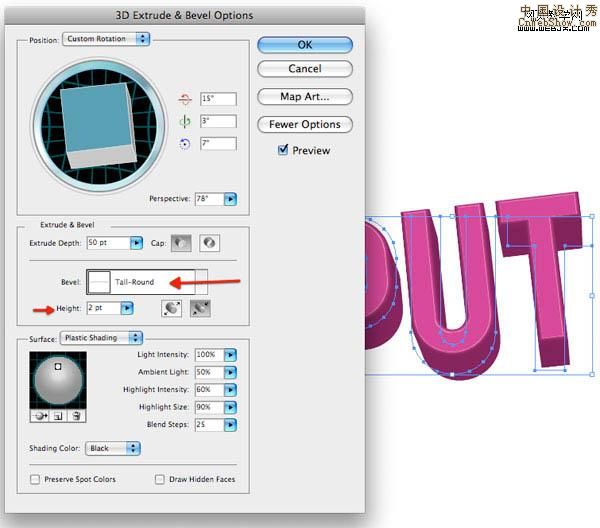Edit the Light Intensity field

(x=209, y=355)
